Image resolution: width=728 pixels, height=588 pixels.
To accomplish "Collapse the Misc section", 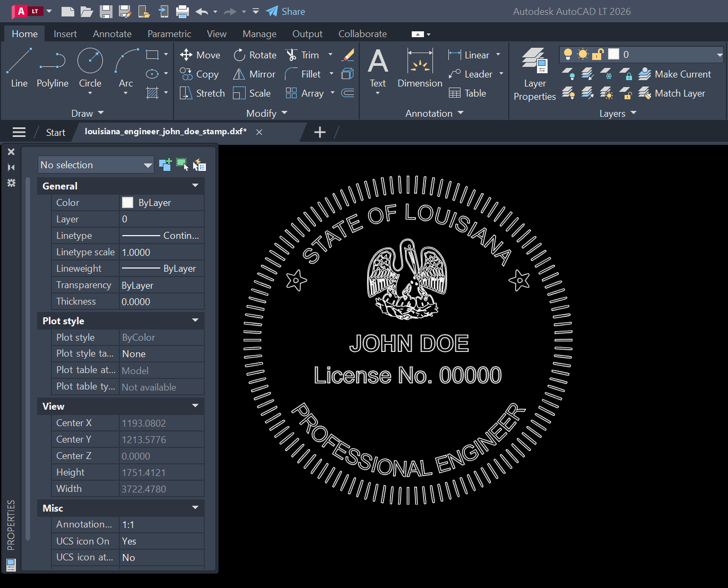I will point(195,507).
